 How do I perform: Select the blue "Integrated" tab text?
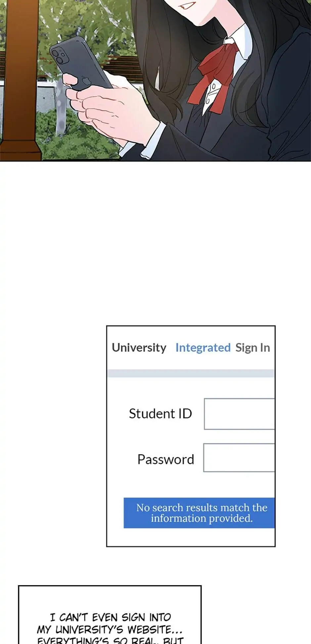coord(203,347)
